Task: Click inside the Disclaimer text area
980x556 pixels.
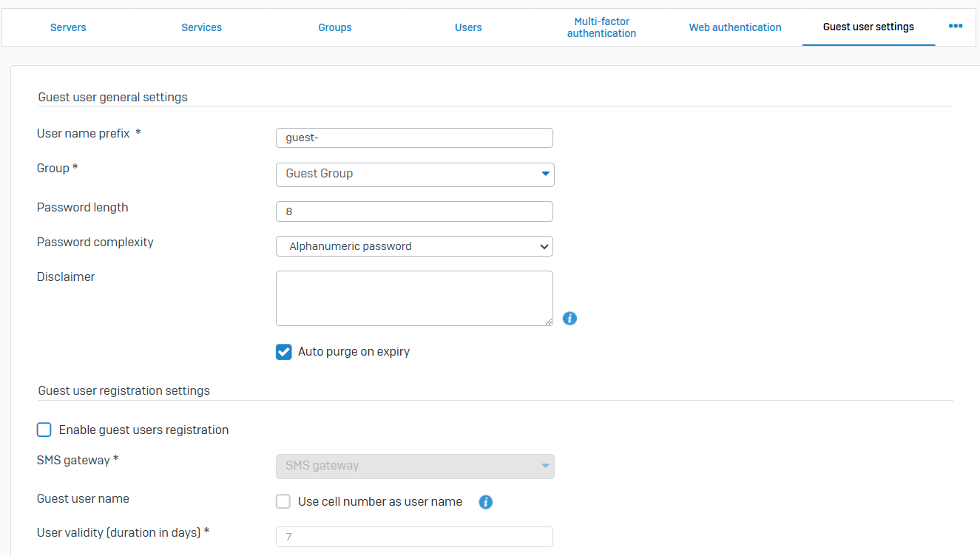Action: pyautogui.click(x=414, y=298)
